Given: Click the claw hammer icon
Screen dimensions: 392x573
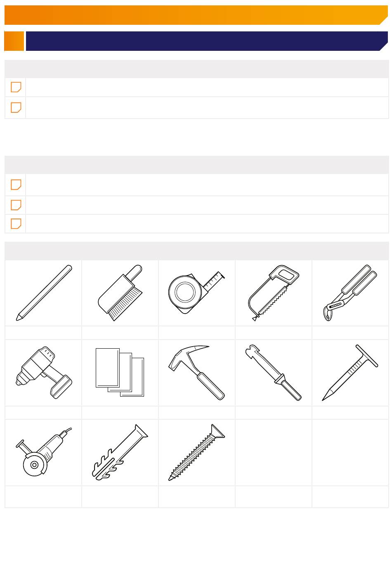Looking at the screenshot, I should [x=196, y=373].
